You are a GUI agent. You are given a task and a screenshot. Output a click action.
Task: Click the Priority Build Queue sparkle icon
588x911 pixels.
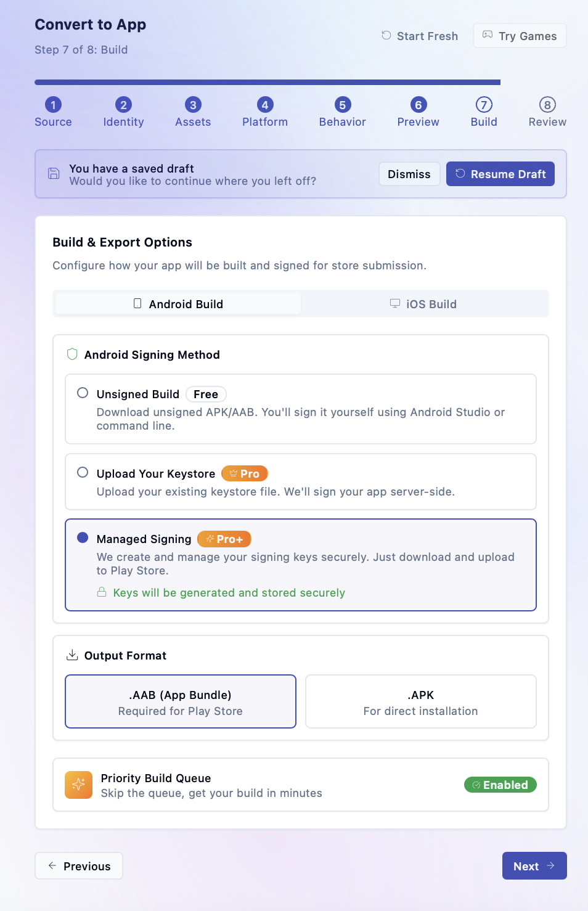(78, 785)
